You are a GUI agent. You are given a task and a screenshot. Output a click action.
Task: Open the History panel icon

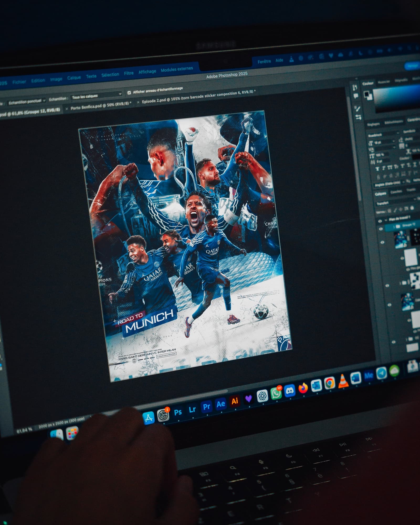click(x=355, y=87)
